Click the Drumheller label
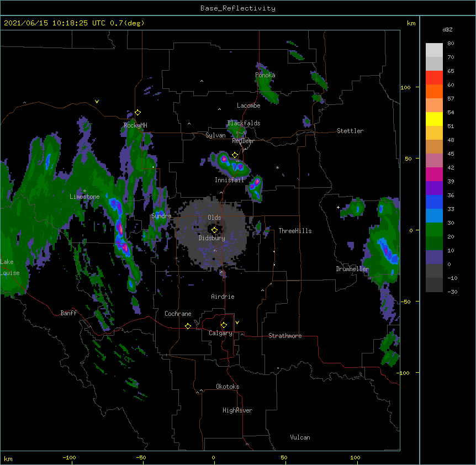 [352, 269]
